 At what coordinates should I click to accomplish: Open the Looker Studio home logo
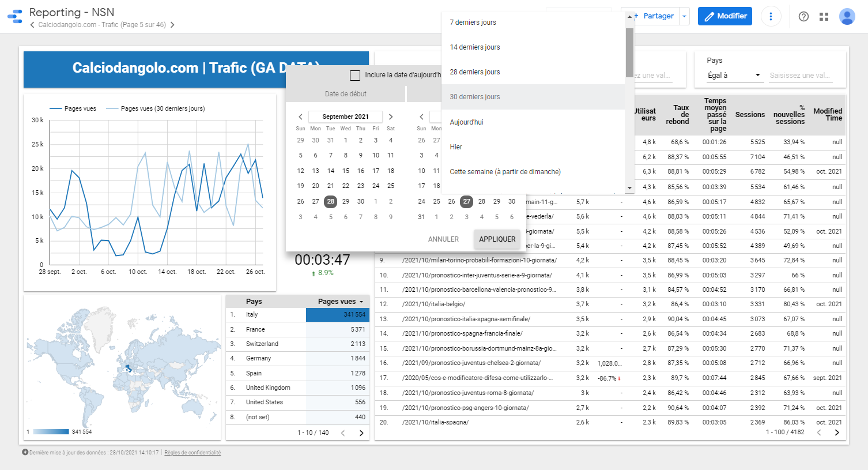coord(15,16)
